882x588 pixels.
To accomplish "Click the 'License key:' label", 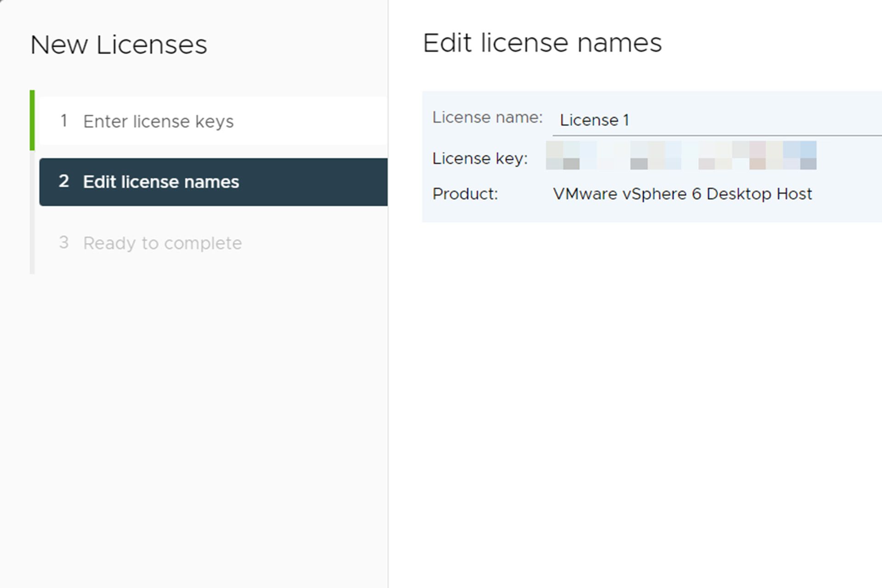I will pos(480,158).
